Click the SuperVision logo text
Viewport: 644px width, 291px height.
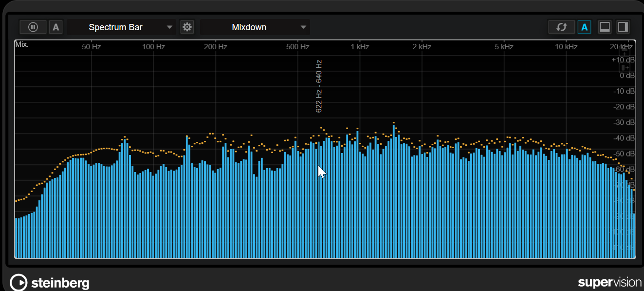point(609,283)
